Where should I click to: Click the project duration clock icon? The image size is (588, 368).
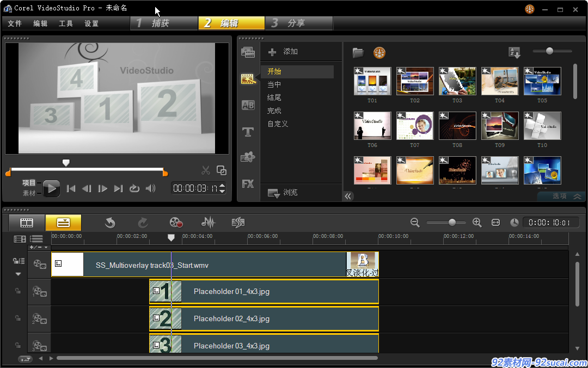pyautogui.click(x=514, y=223)
